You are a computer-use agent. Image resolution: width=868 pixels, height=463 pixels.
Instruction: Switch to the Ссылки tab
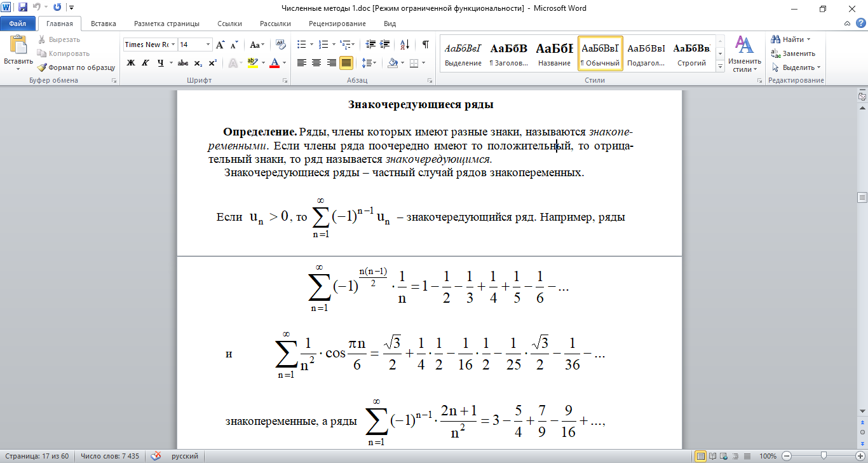[x=229, y=24]
